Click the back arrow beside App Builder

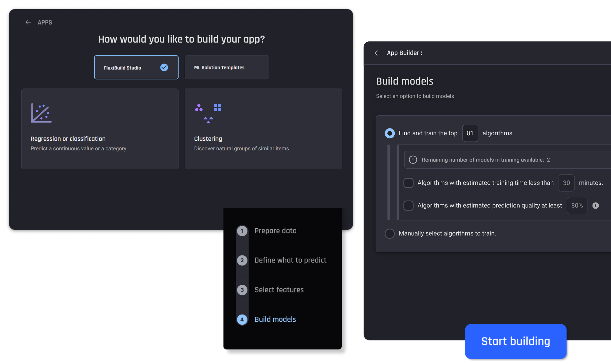(x=378, y=53)
